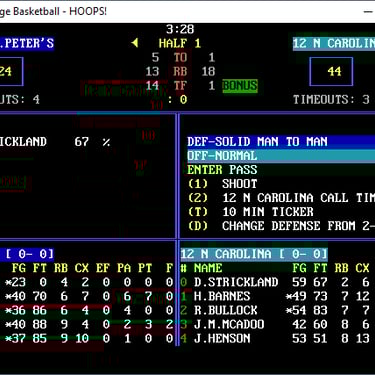Click the yellow TO turnovers label
This screenshot has width=375, height=375.
click(180, 57)
